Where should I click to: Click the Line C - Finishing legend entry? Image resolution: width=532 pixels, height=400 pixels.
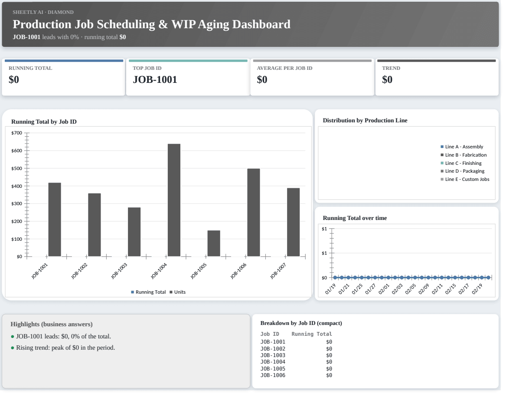click(461, 163)
